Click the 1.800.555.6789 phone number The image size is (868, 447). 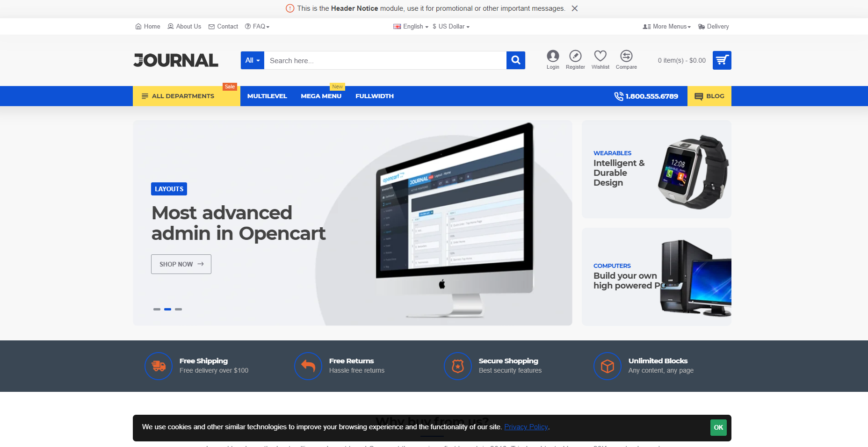[646, 96]
